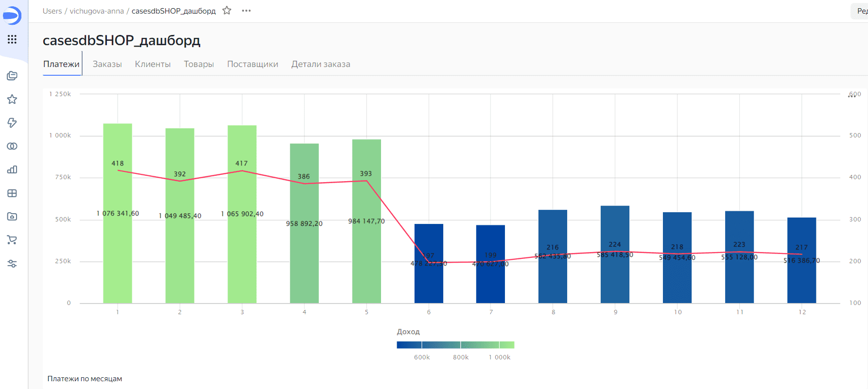Switch to the Поставщики tab
The height and width of the screenshot is (389, 868).
click(253, 64)
